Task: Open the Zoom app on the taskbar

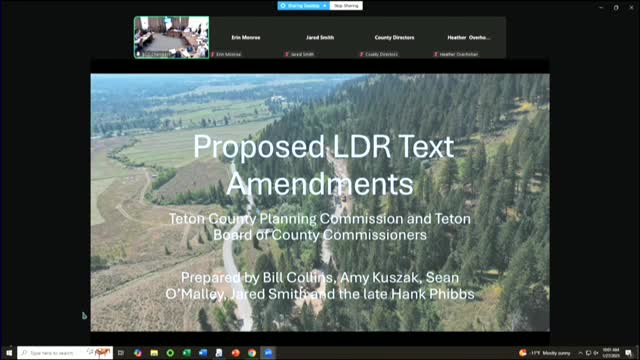Action: pyautogui.click(x=268, y=353)
